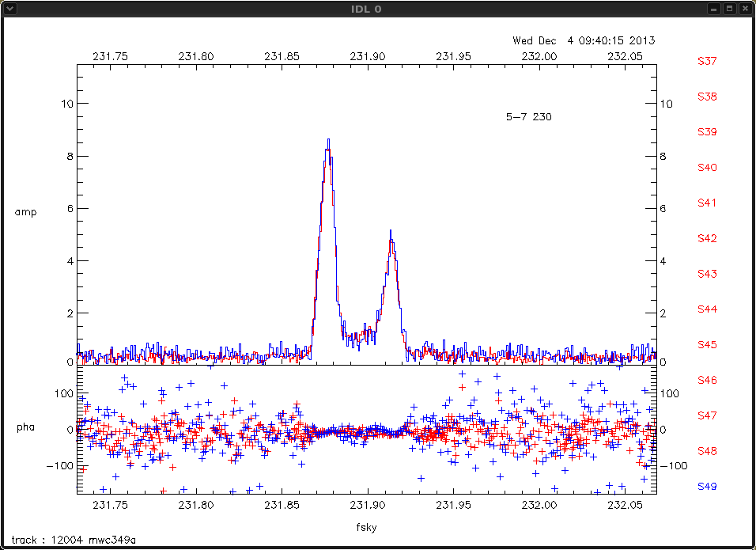Click the 'pha' axis label
The width and height of the screenshot is (756, 550).
coord(25,427)
